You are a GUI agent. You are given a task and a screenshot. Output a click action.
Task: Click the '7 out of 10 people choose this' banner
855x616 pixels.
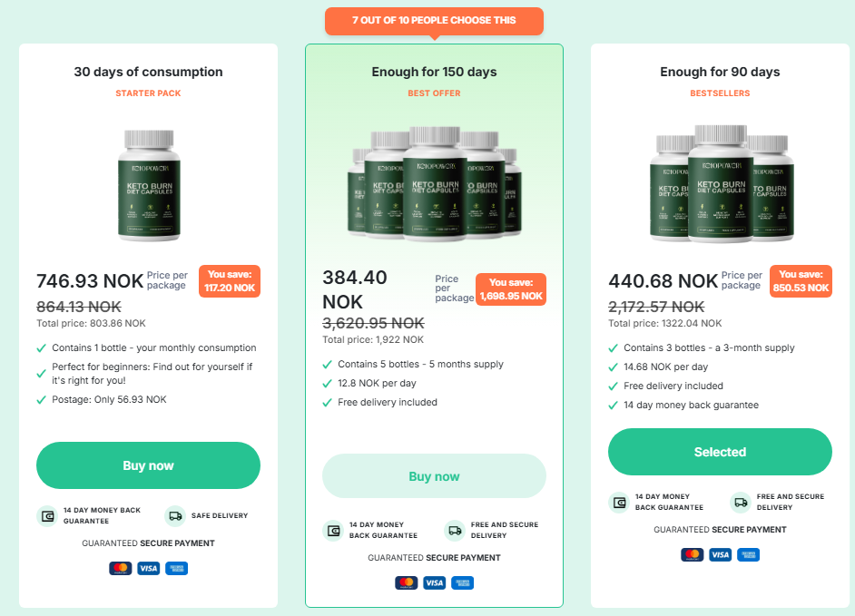(434, 21)
